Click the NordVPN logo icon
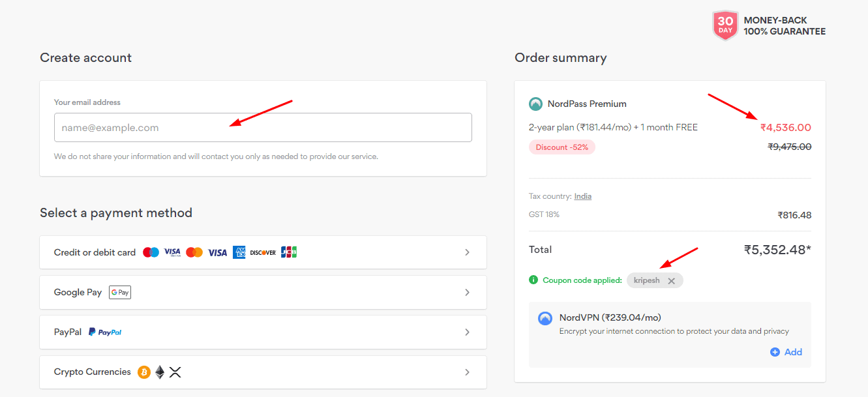The height and width of the screenshot is (397, 868). (545, 319)
